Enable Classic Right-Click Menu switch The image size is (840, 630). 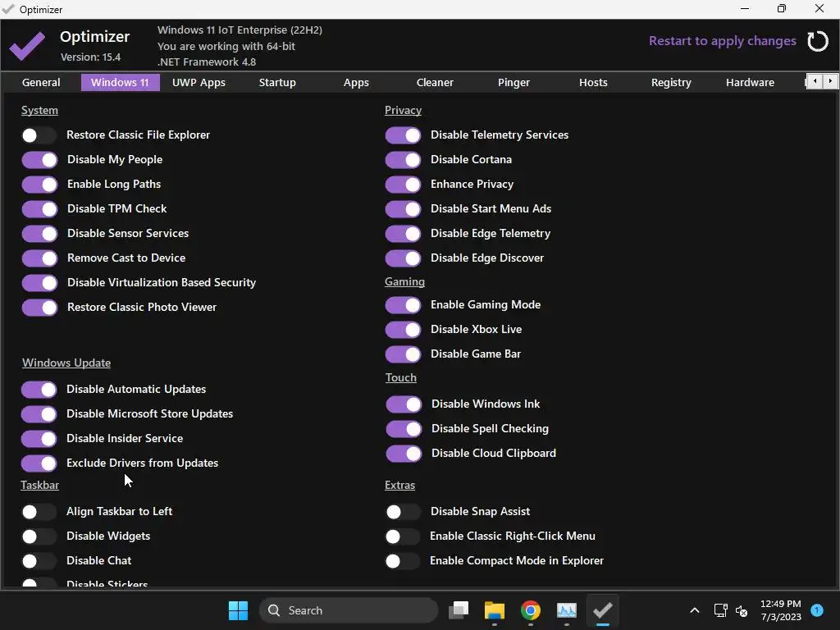(x=402, y=536)
